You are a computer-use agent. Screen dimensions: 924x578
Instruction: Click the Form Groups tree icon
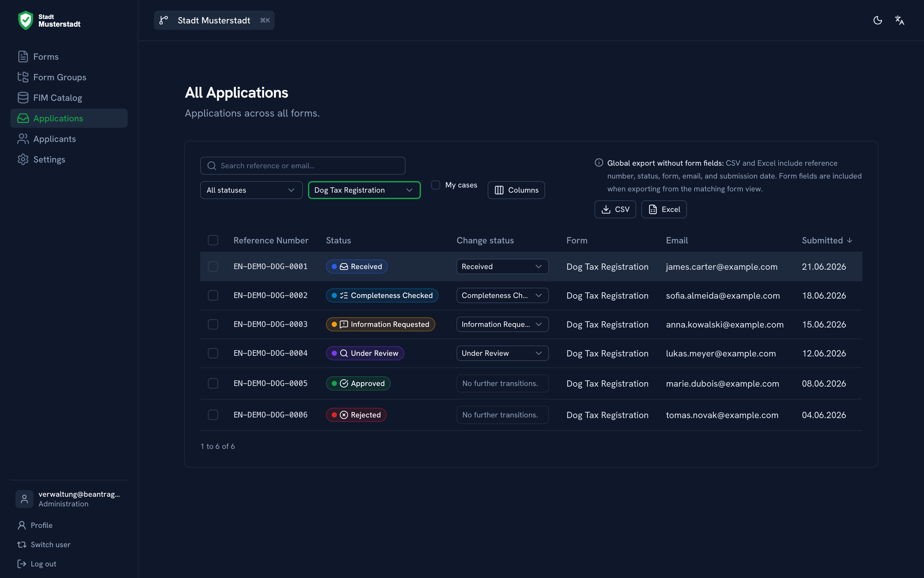pyautogui.click(x=23, y=77)
